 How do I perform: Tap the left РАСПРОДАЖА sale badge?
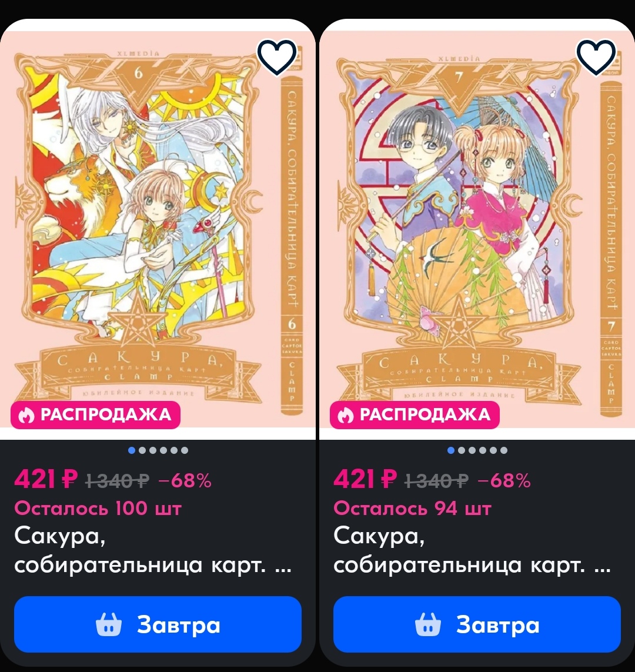pos(95,415)
